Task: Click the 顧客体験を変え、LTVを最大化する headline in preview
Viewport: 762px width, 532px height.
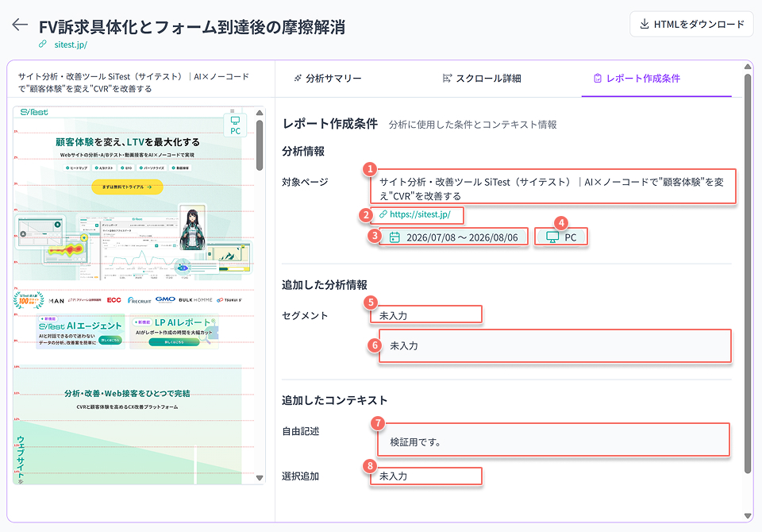Action: click(x=127, y=142)
